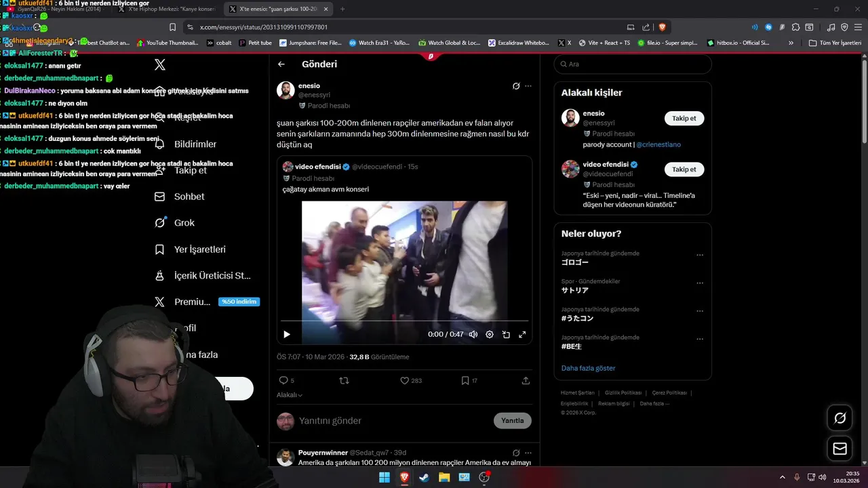Like the post with 283 likes
The height and width of the screenshot is (488, 868).
click(x=411, y=381)
